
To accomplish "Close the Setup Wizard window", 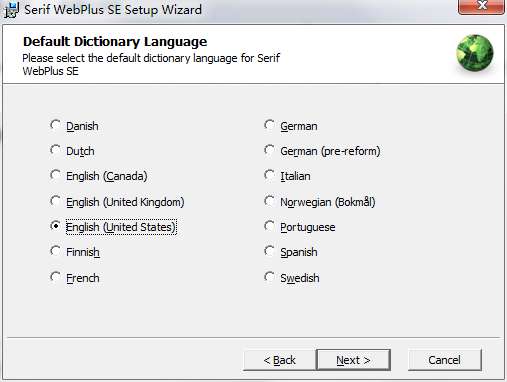I will (x=481, y=6).
